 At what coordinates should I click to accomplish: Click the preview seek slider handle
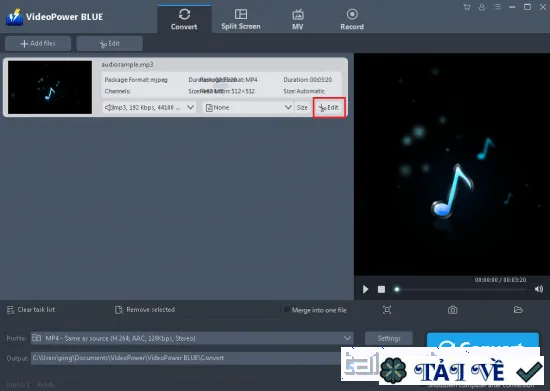coord(397,289)
